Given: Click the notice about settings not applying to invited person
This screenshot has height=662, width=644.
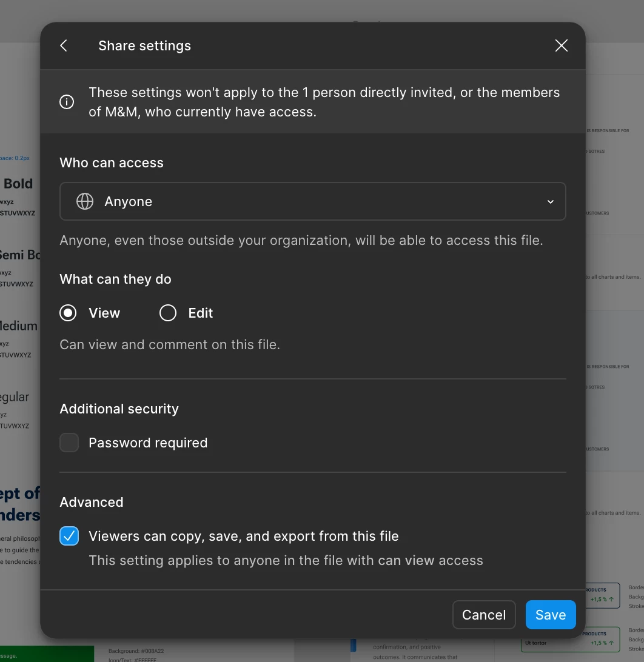Looking at the screenshot, I should click(x=324, y=102).
